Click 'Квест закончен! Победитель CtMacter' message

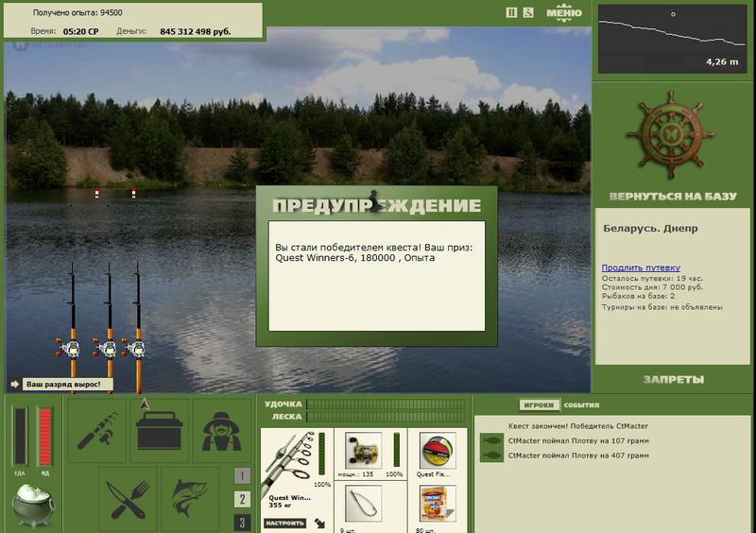577,426
